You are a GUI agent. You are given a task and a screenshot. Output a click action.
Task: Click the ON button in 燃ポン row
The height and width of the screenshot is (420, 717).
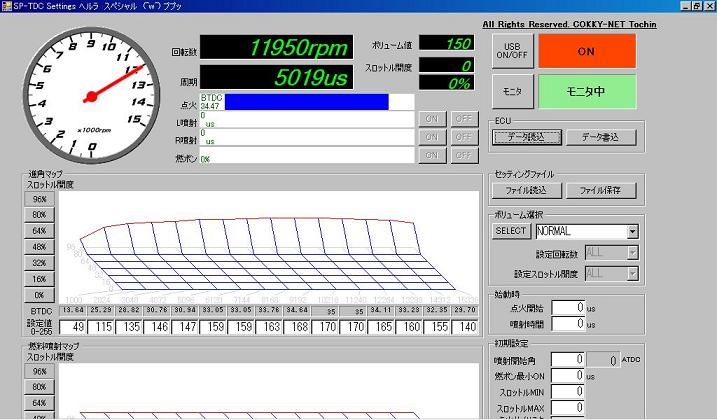click(432, 155)
